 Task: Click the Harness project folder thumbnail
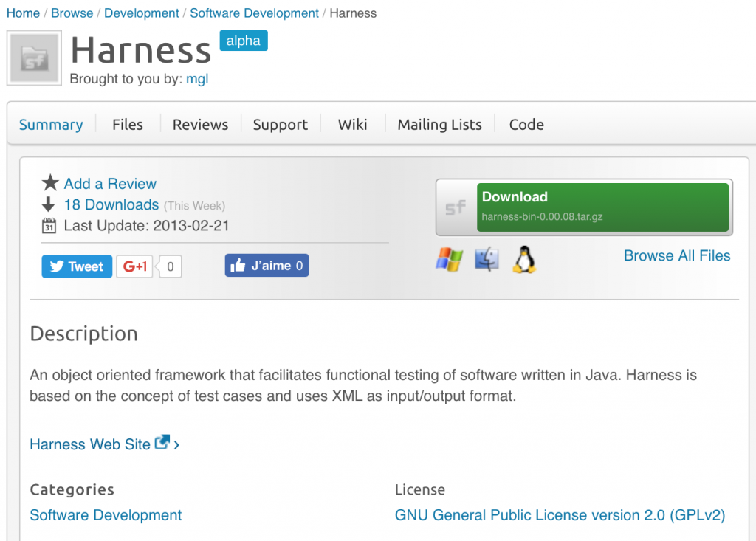tap(33, 58)
